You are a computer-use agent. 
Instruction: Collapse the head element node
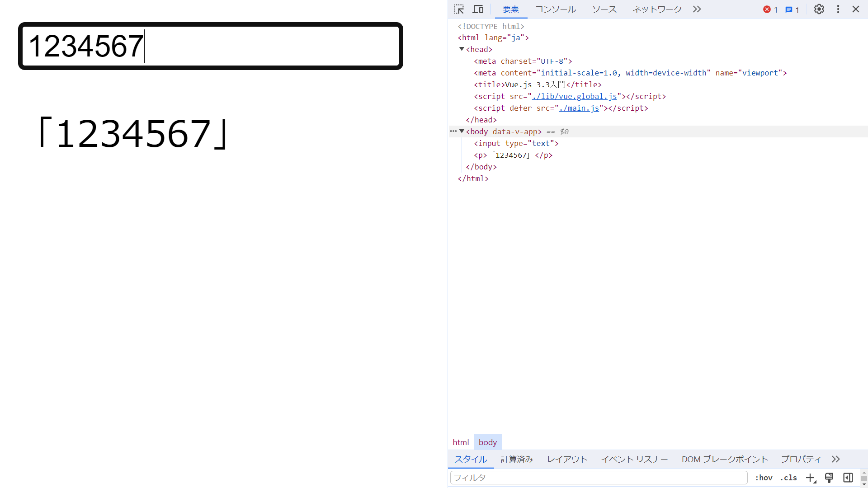coord(462,49)
